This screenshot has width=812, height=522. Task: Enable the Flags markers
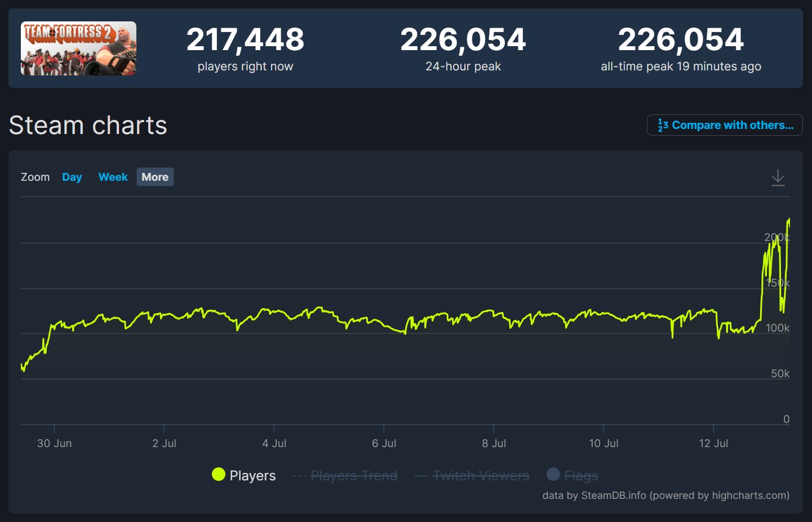580,475
